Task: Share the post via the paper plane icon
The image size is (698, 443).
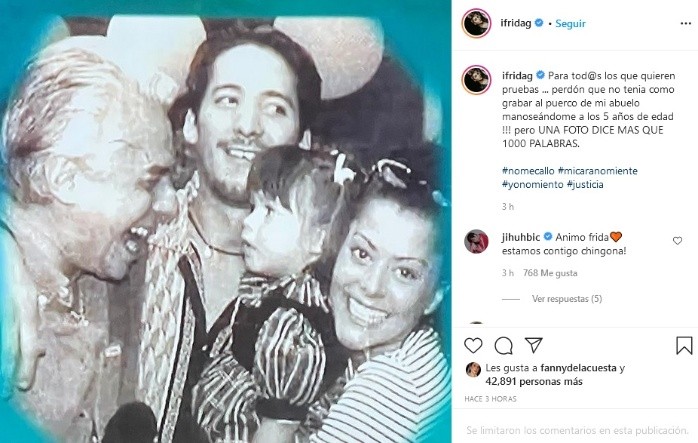Action: tap(533, 345)
